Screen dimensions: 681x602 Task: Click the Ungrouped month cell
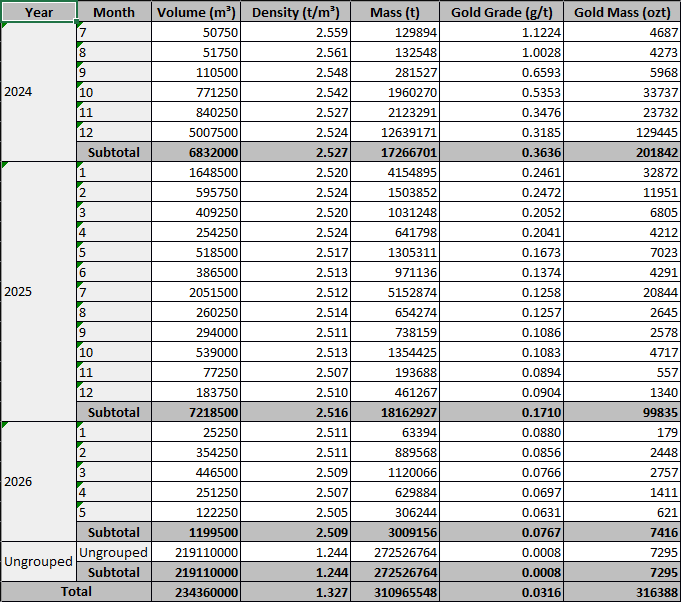pyautogui.click(x=114, y=552)
